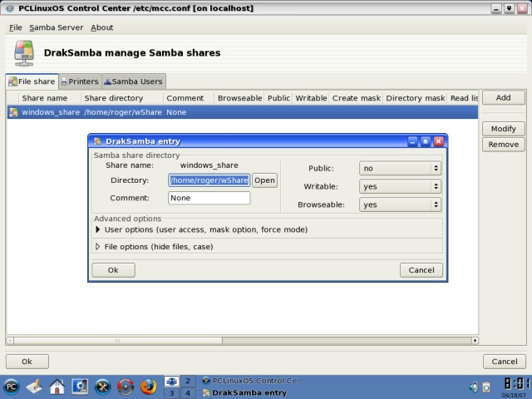
Task: Click the DrakSamba entry taskbar item
Action: click(244, 393)
